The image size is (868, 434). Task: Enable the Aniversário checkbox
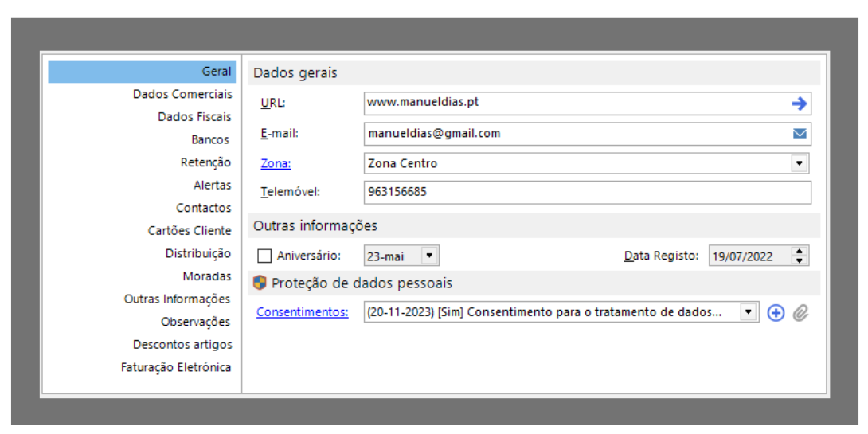pos(264,256)
